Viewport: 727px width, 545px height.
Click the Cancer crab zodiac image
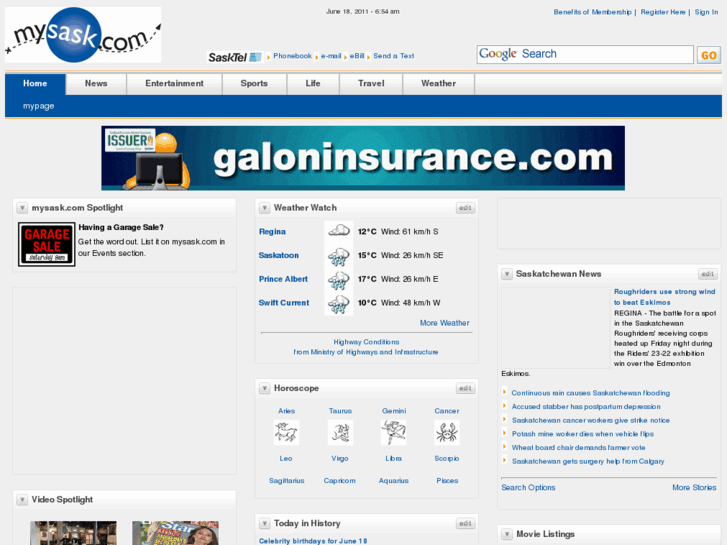coord(447,432)
